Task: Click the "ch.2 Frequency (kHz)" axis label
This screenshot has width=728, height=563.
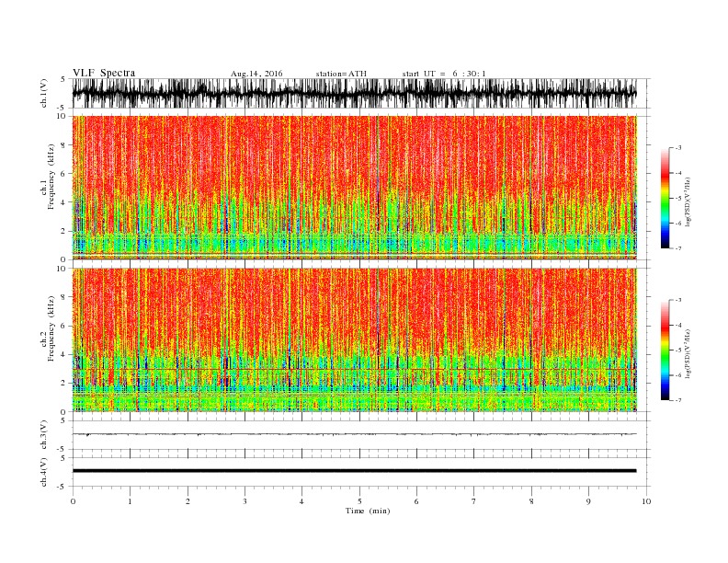Action: [48, 329]
